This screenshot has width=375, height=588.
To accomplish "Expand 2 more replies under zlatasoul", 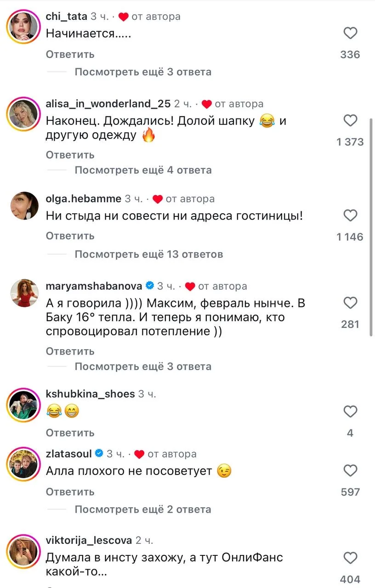I will pyautogui.click(x=143, y=509).
